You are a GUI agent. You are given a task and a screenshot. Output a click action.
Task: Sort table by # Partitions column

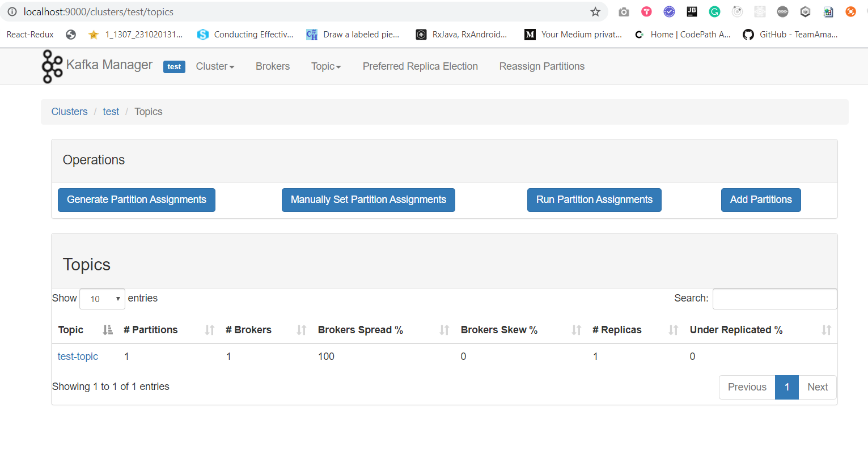[x=168, y=330]
